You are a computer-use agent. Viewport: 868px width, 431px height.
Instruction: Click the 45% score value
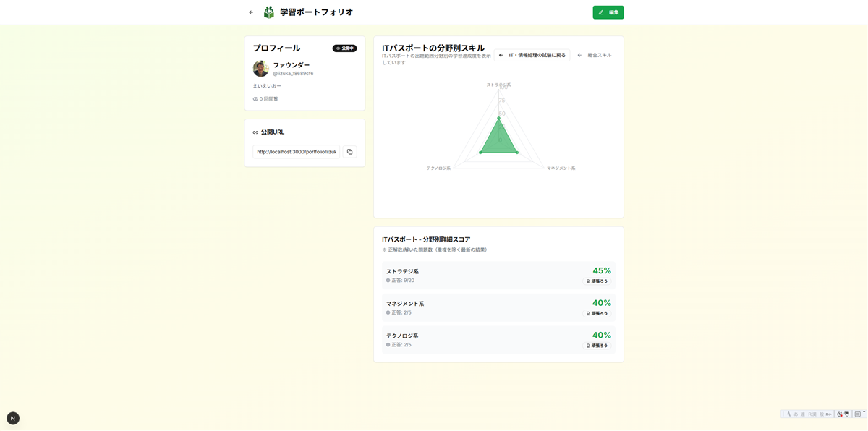pyautogui.click(x=602, y=270)
